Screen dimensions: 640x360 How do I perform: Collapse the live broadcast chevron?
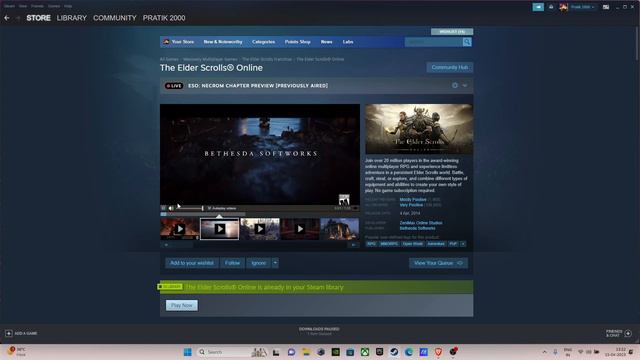pyautogui.click(x=464, y=86)
